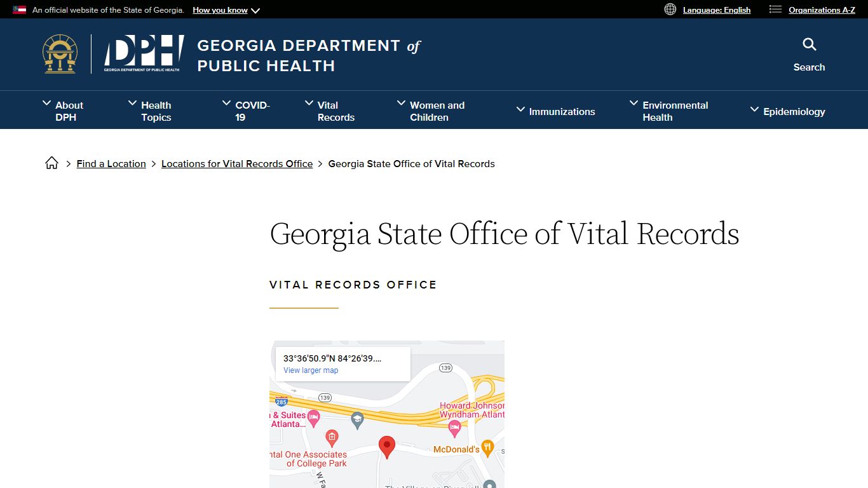Click the Search label in header
Viewport: 868px width, 488px height.
pos(809,67)
